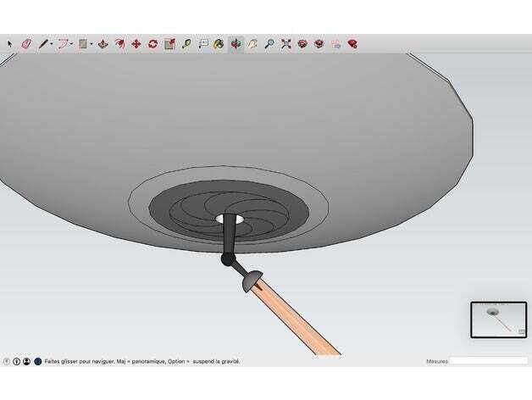Select the arrow Select tool
Viewport: 532px width, 400px height.
tap(9, 44)
